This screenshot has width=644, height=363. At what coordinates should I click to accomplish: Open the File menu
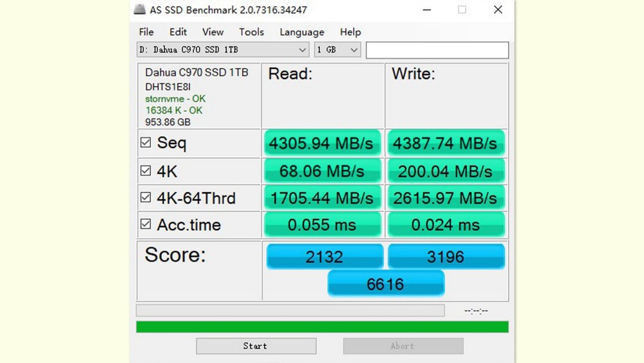[x=146, y=32]
